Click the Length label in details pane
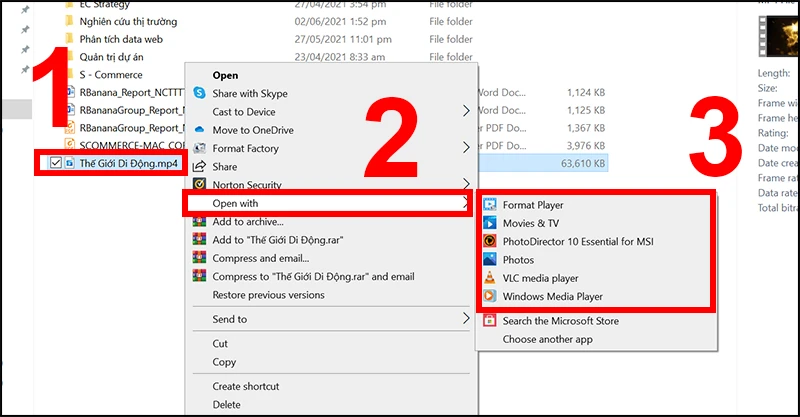 tap(773, 73)
